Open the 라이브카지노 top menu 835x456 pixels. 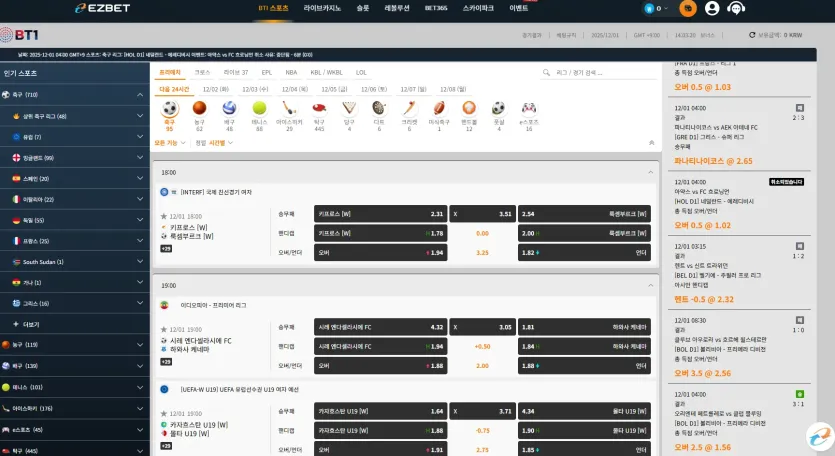[x=322, y=8]
